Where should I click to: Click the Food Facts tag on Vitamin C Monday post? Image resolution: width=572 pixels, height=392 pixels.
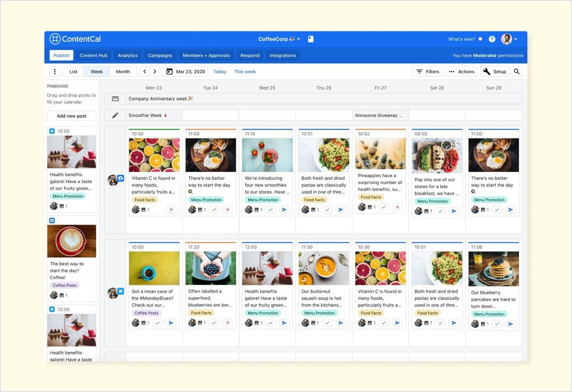[x=145, y=200]
